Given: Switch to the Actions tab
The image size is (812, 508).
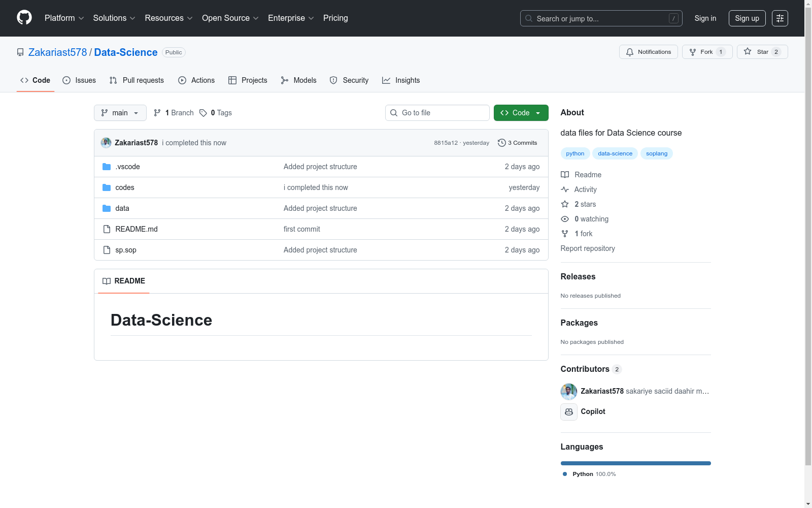Looking at the screenshot, I should [x=196, y=80].
